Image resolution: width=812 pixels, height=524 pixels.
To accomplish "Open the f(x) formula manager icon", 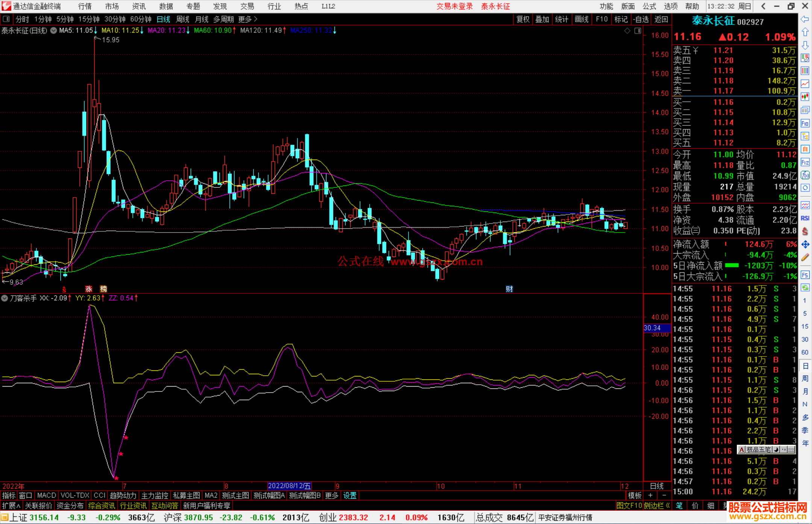I will tap(805, 175).
